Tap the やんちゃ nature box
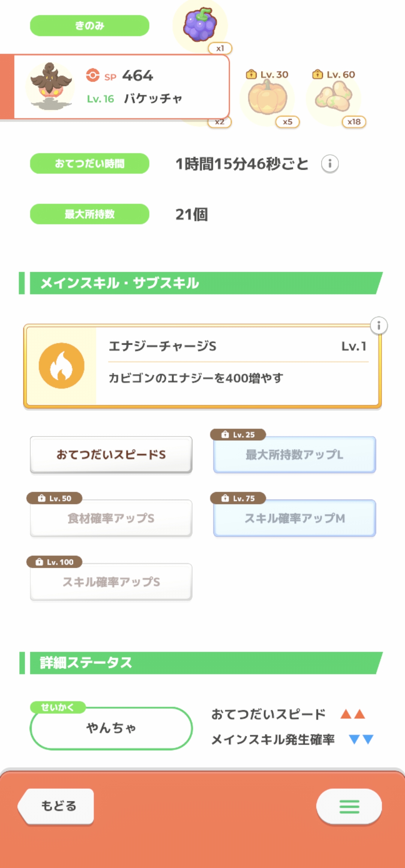The width and height of the screenshot is (405, 868). [111, 728]
